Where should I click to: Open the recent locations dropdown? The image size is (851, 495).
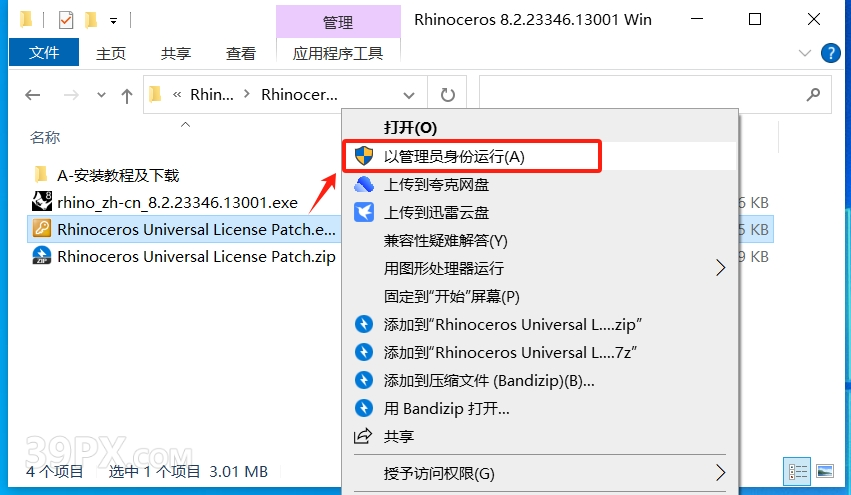pos(101,96)
